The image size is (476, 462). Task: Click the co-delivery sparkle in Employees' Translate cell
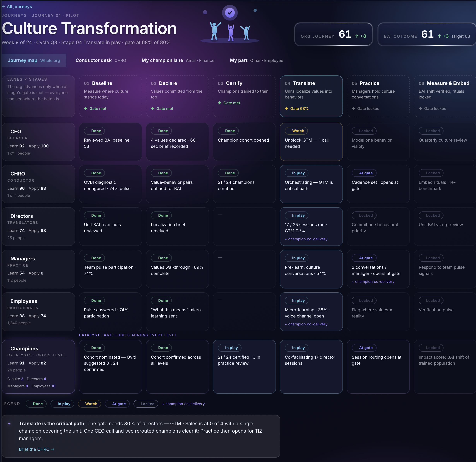[286, 324]
